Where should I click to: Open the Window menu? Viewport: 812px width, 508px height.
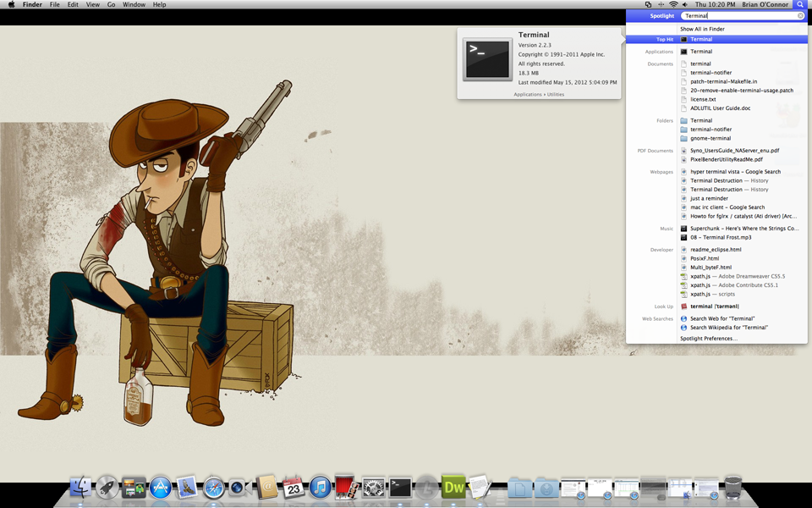[134, 4]
